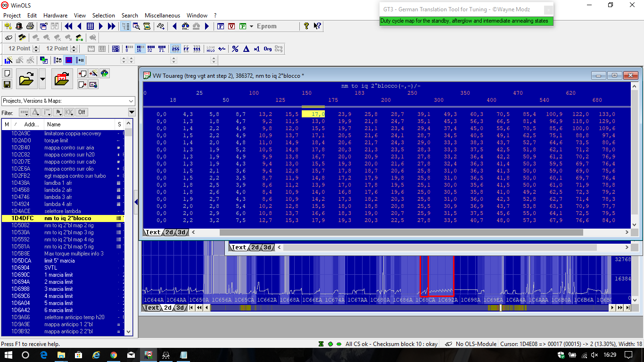This screenshot has height=362, width=644.
Task: Open File Explorer from taskbar
Action: [61, 354]
